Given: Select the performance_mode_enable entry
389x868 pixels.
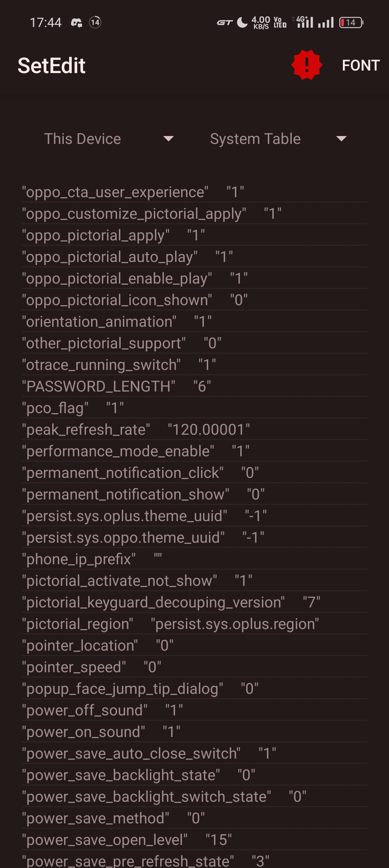Looking at the screenshot, I should click(x=194, y=451).
